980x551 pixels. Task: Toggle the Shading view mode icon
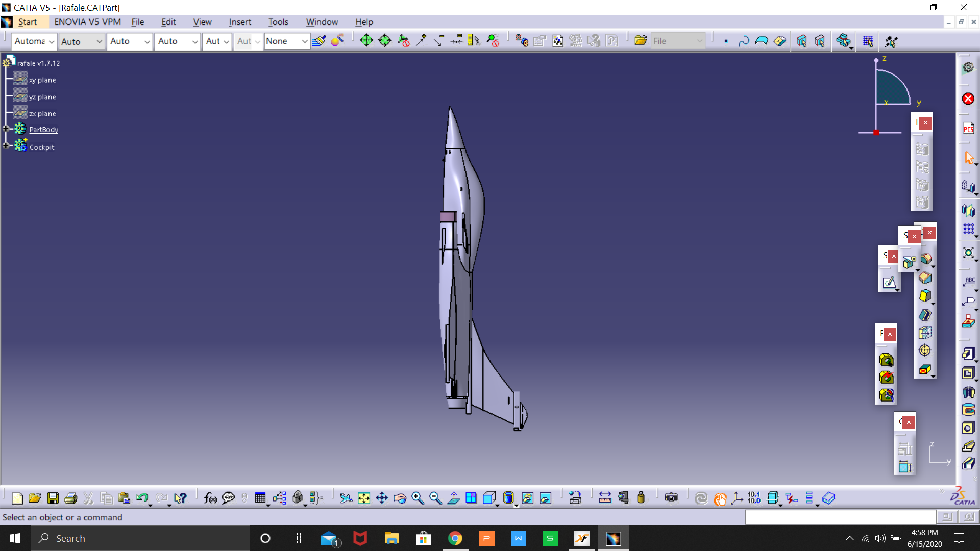pos(509,498)
